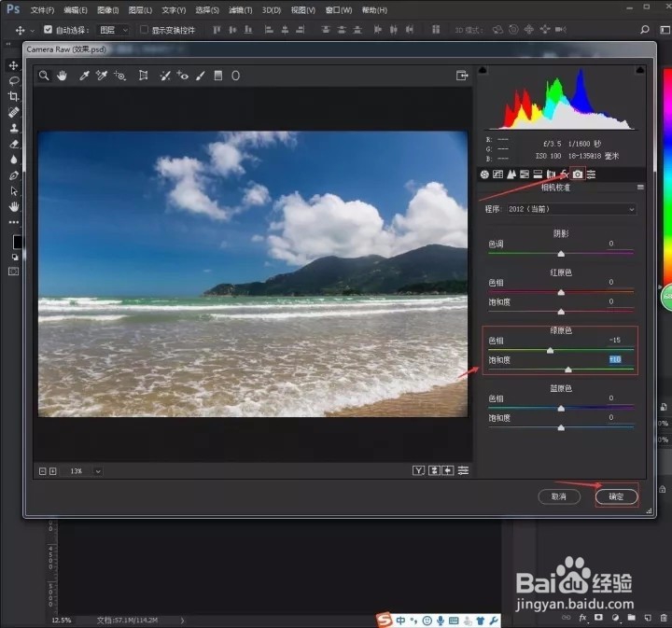
Task: Select the Red Eye Removal tool
Action: [x=183, y=76]
